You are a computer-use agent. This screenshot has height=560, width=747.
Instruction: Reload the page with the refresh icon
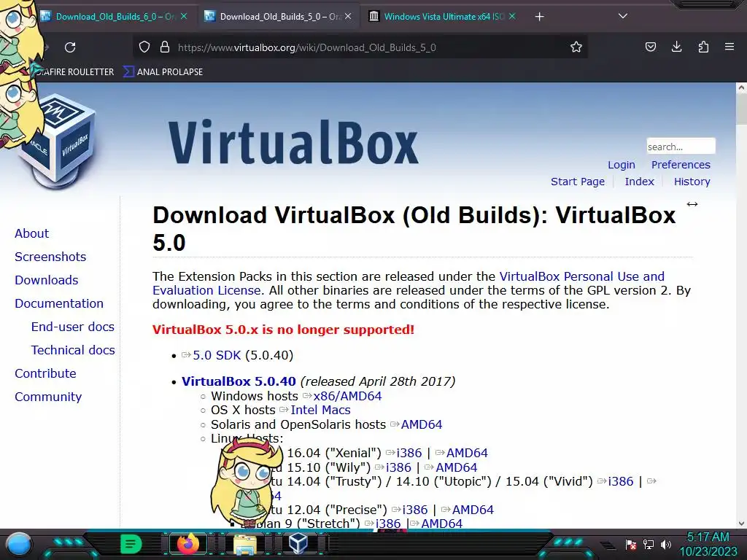tap(70, 47)
